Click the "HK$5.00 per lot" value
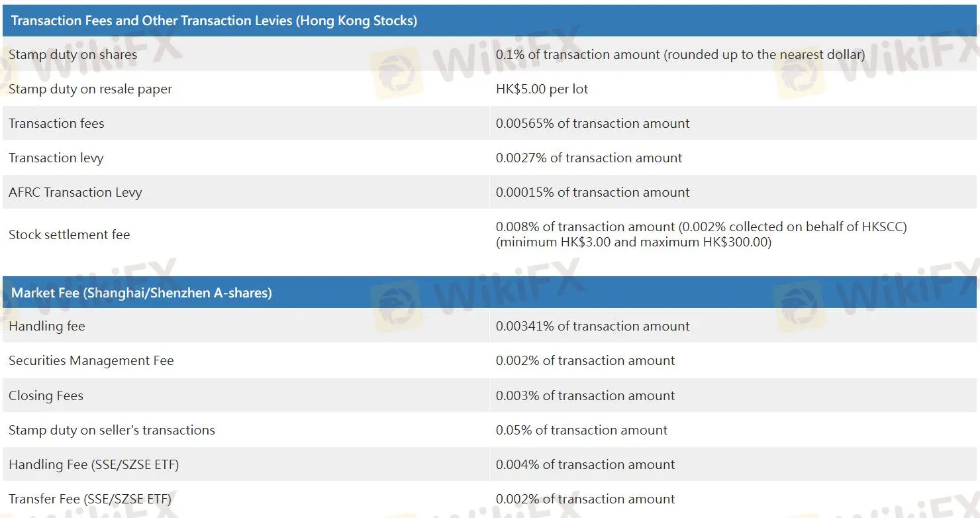Image resolution: width=980 pixels, height=518 pixels. click(x=542, y=89)
